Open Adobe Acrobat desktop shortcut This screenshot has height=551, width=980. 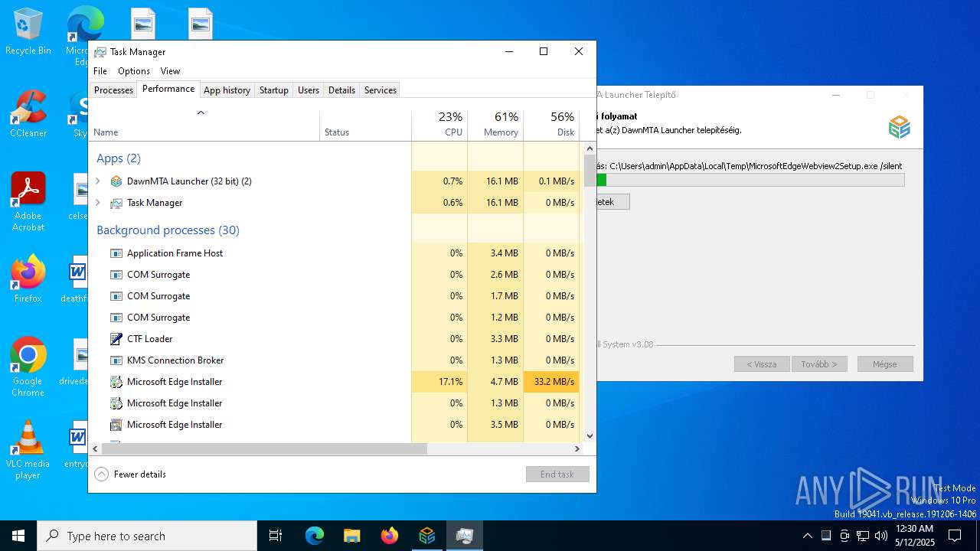click(x=28, y=202)
